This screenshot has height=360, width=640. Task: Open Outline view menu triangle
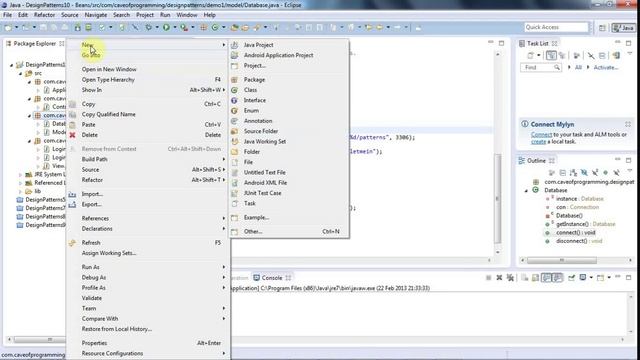pyautogui.click(x=630, y=171)
